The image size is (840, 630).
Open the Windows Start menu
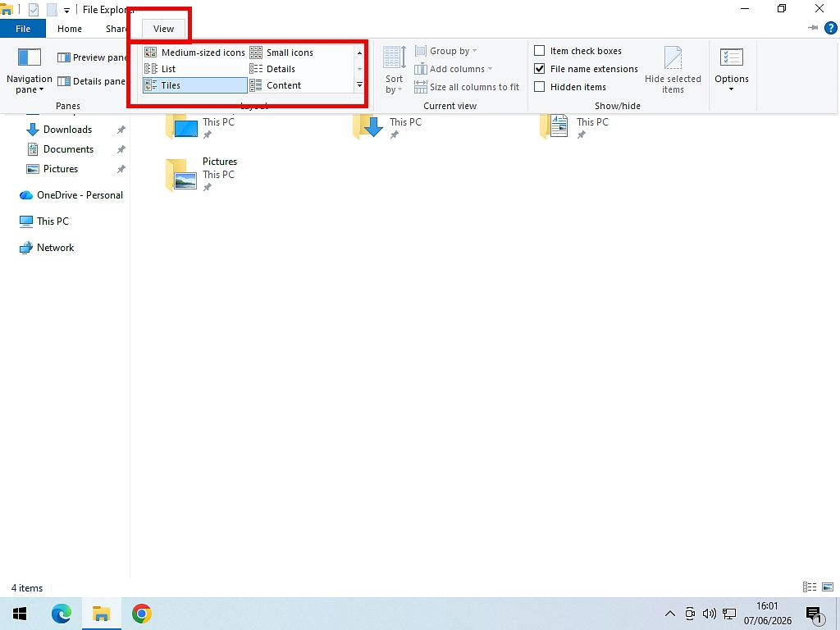20,614
